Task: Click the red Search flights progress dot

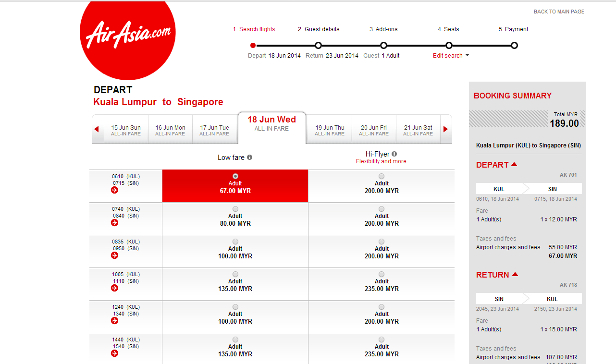Action: coord(253,46)
